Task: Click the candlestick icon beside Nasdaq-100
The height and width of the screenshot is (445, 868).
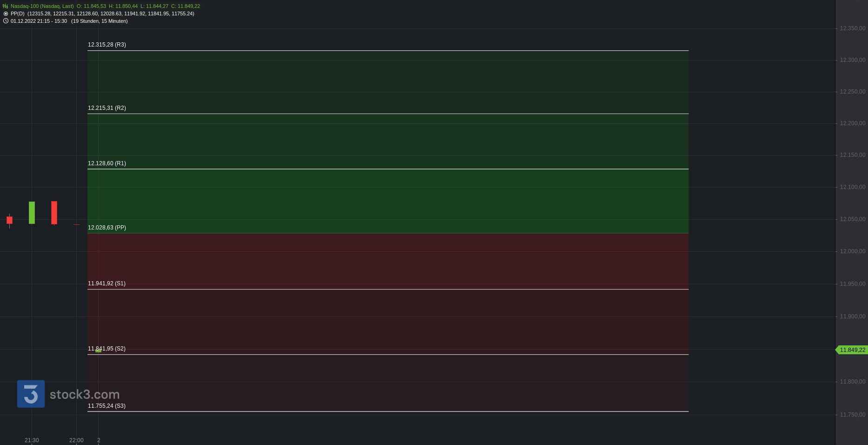Action: [x=6, y=6]
